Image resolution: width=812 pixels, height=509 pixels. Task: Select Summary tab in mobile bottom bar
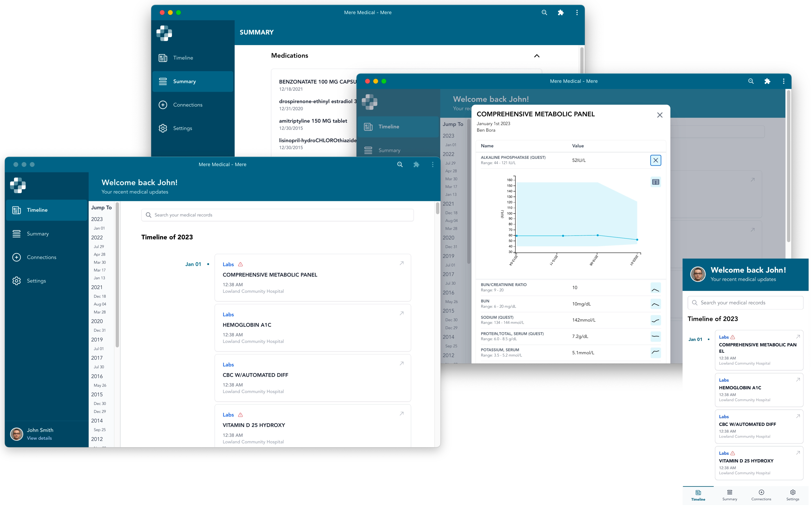(730, 495)
